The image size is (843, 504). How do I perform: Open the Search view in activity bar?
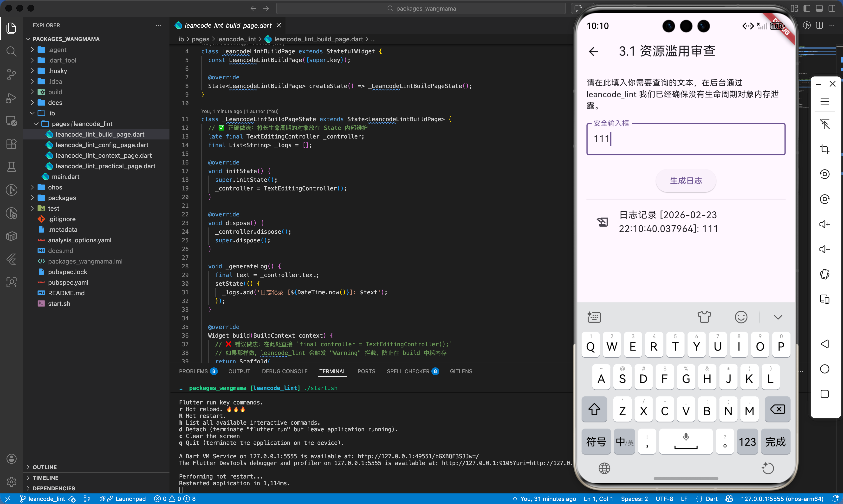coord(11,51)
